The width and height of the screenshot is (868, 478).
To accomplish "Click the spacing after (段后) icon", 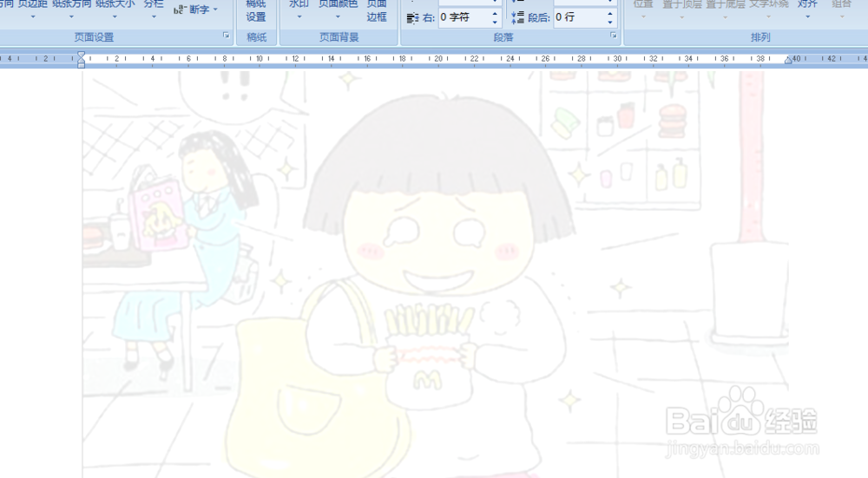I will [517, 17].
